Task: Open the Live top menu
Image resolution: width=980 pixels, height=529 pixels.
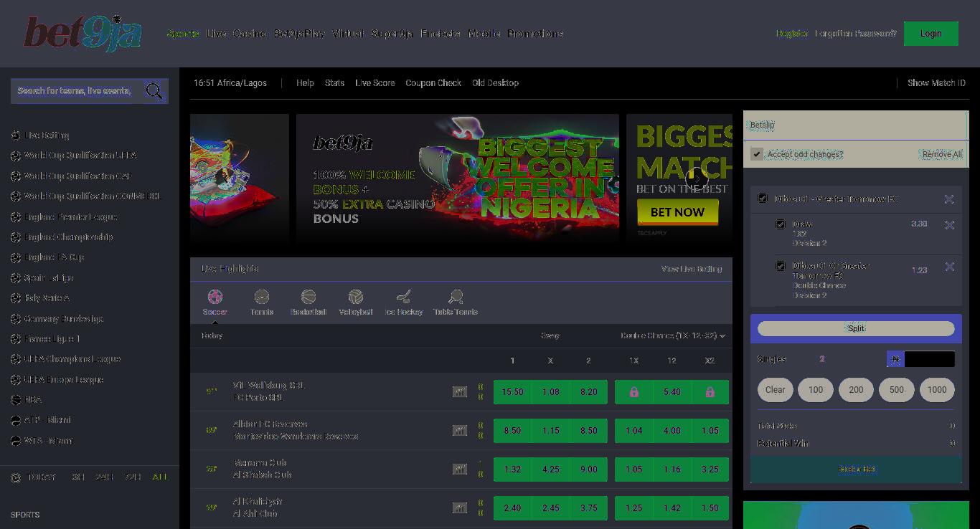Action: tap(216, 34)
